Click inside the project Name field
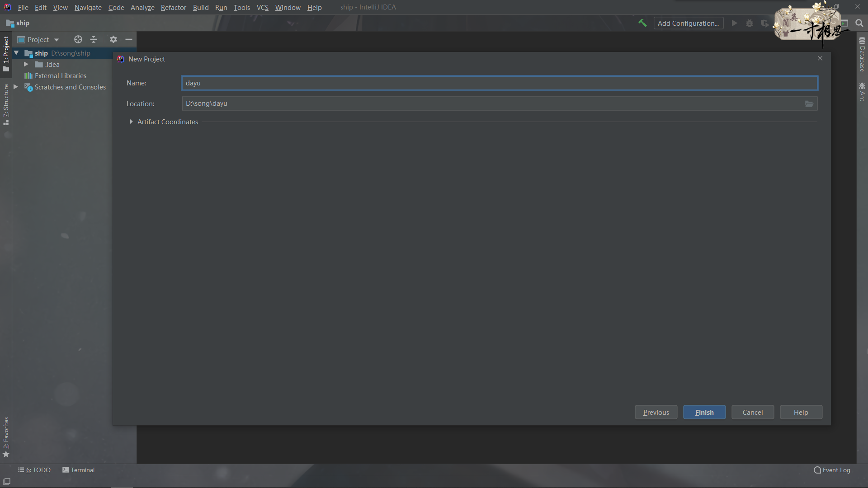Viewport: 868px width, 488px height. tap(499, 83)
